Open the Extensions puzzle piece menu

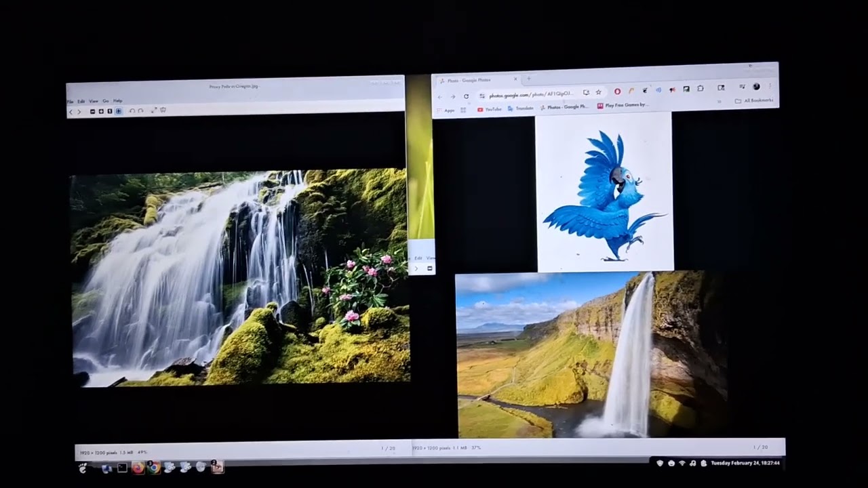(x=701, y=88)
